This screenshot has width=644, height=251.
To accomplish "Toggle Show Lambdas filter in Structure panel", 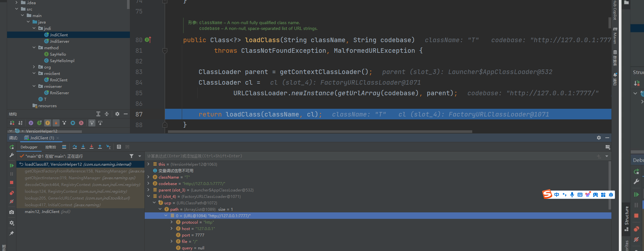I will 81,123.
